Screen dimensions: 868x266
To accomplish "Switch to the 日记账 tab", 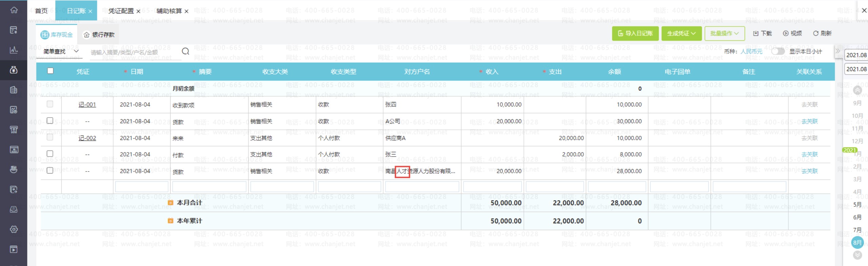I will [x=76, y=11].
